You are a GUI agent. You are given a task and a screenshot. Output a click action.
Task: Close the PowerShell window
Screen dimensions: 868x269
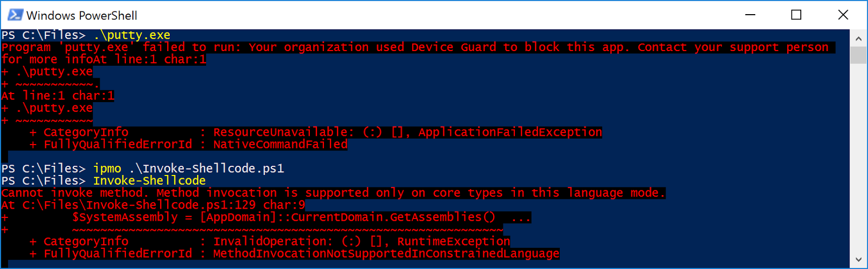(x=843, y=15)
